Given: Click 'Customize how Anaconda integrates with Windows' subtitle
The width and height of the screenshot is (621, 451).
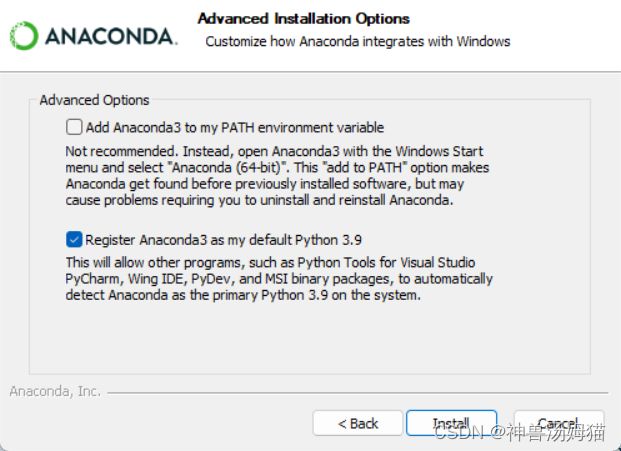Looking at the screenshot, I should (358, 42).
